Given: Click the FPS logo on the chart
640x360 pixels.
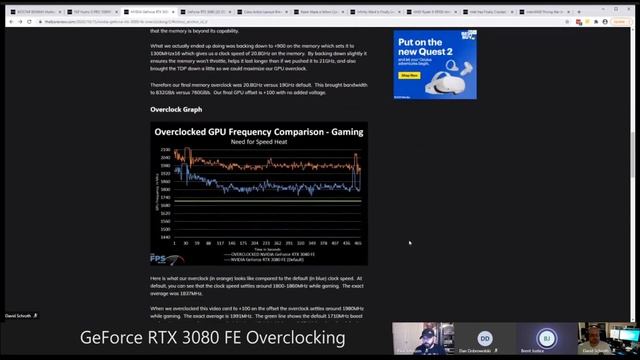Looking at the screenshot, I should [x=166, y=259].
